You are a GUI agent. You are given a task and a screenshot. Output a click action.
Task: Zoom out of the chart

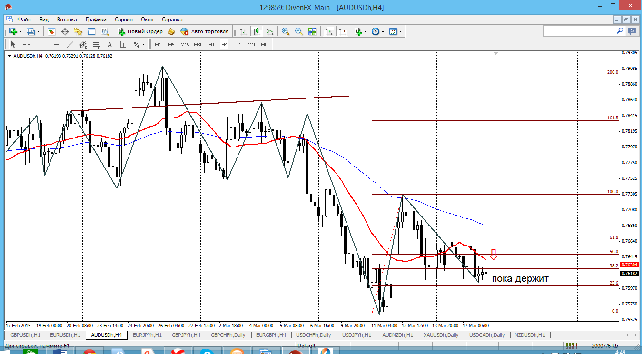click(x=299, y=31)
